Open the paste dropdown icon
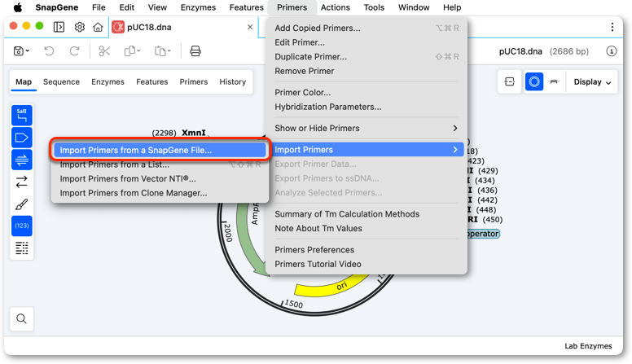632x364 pixels. 162,50
